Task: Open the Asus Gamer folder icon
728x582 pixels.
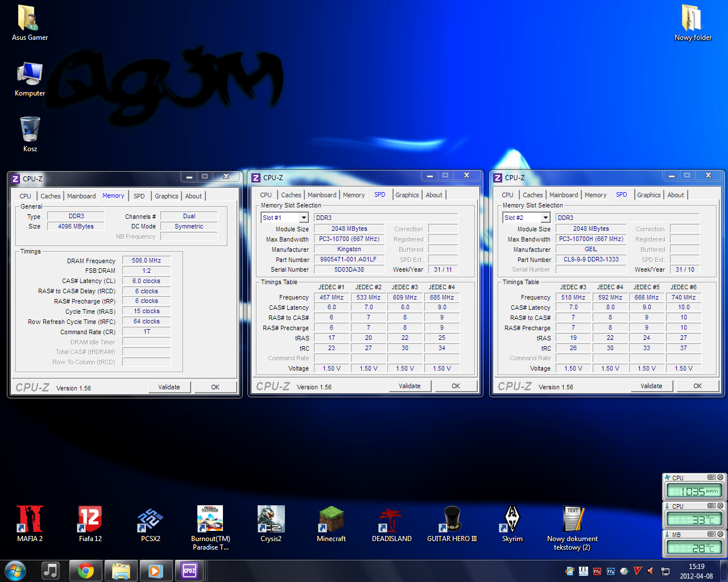Action: [30, 18]
